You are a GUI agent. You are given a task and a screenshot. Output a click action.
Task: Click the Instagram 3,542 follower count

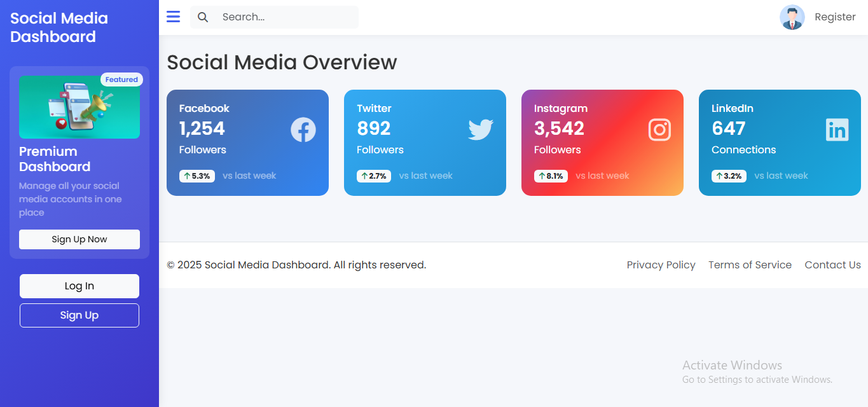click(x=559, y=128)
